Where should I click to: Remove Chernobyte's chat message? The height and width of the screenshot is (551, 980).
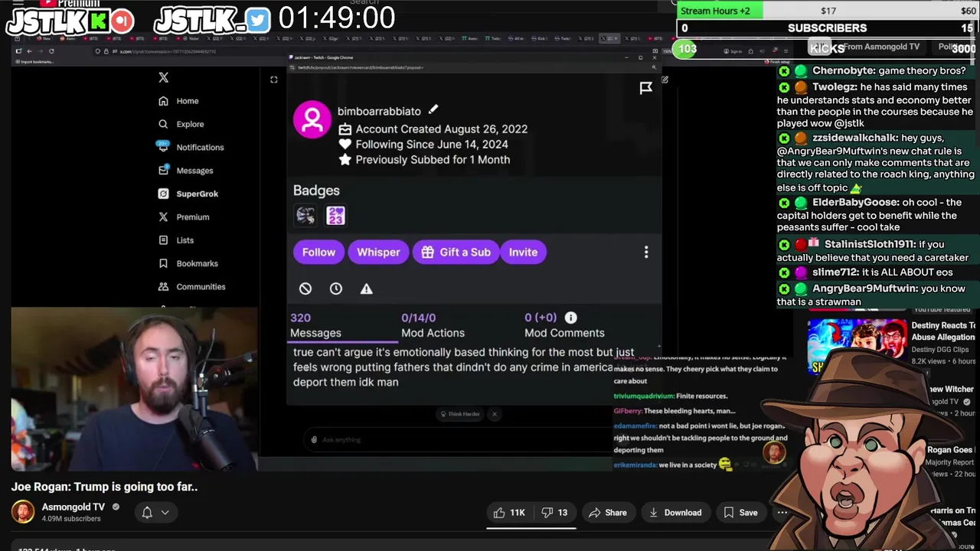coord(784,71)
